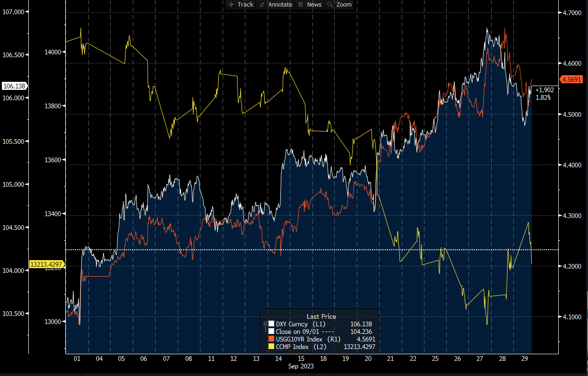Viewport: 588px width, 376px height.
Task: Click the 4.6000 right axis label
Action: pyautogui.click(x=572, y=63)
